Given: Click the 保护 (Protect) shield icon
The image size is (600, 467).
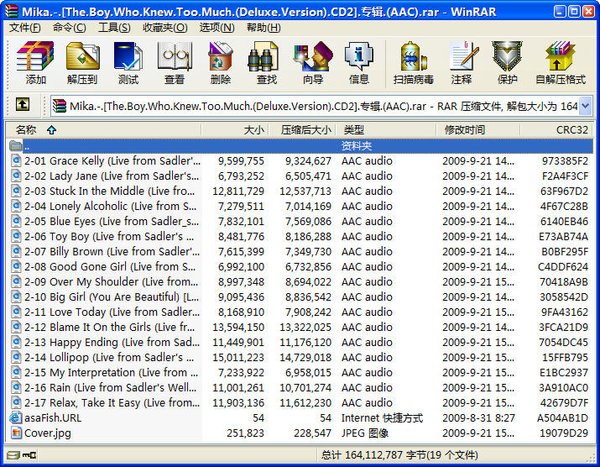Looking at the screenshot, I should point(507,57).
